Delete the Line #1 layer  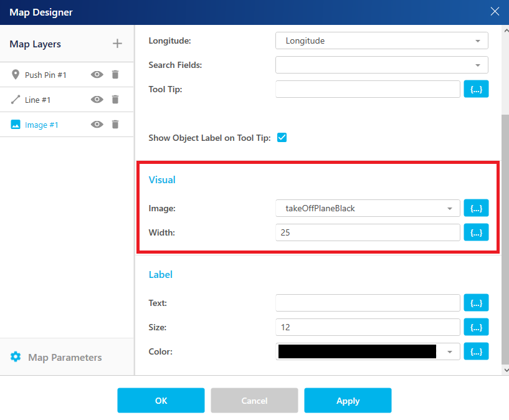pos(115,99)
